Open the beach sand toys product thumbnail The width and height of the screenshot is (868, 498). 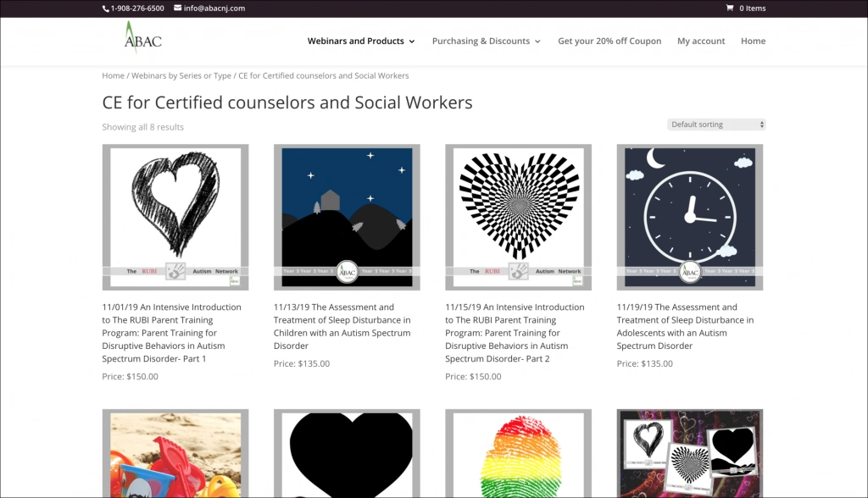tap(175, 453)
